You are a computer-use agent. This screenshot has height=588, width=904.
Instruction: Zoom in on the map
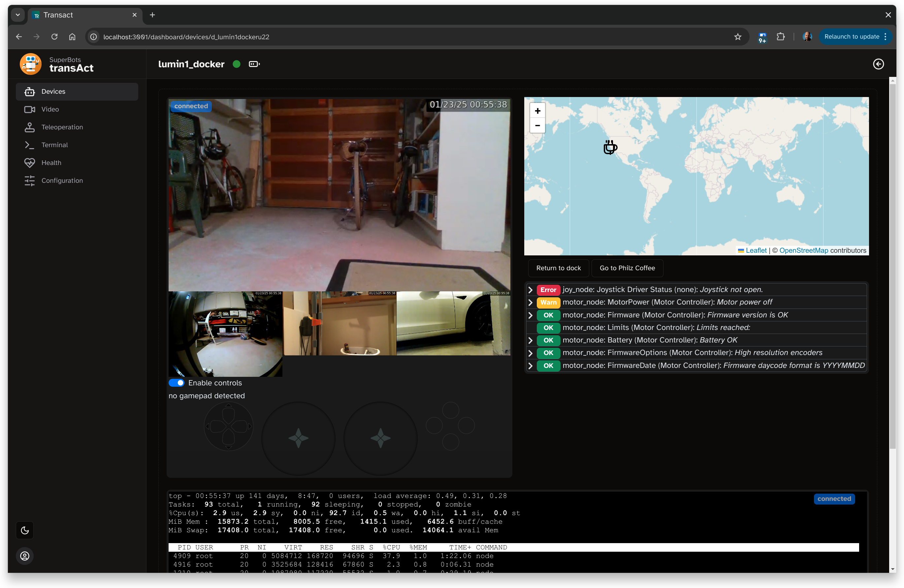pos(537,111)
